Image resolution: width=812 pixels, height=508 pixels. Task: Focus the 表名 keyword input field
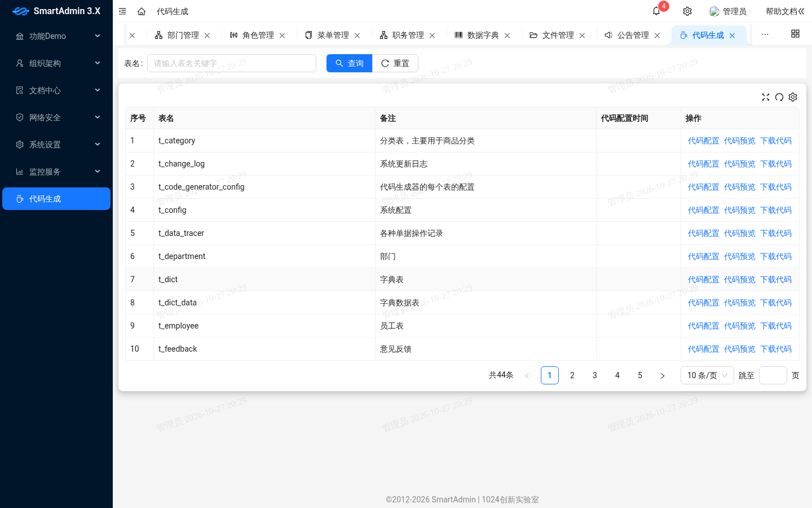click(232, 63)
